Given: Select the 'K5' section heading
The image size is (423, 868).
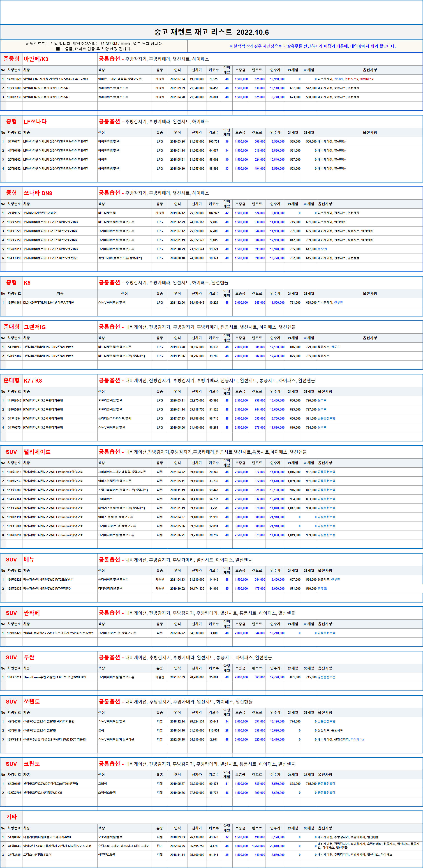Looking at the screenshot, I should coord(27,283).
